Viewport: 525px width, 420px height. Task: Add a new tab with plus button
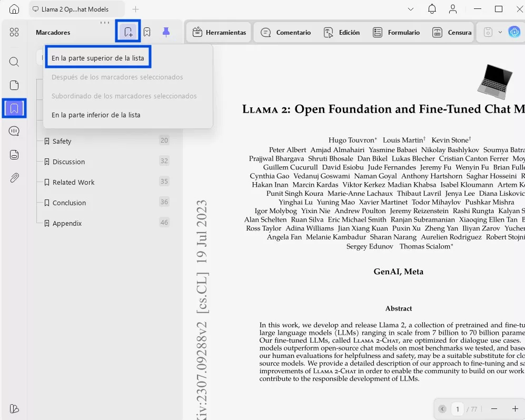[135, 9]
